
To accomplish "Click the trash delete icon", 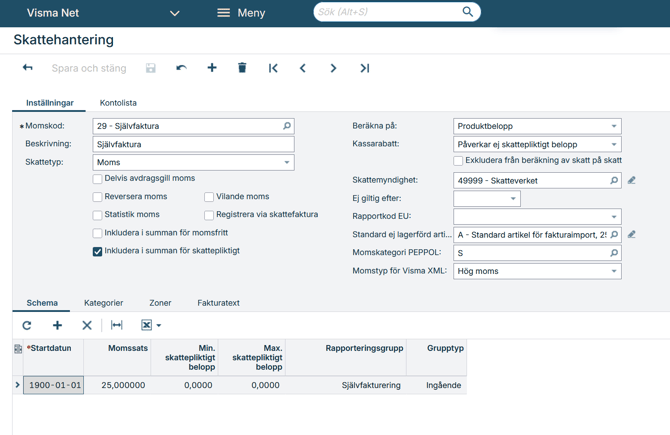I will 242,68.
